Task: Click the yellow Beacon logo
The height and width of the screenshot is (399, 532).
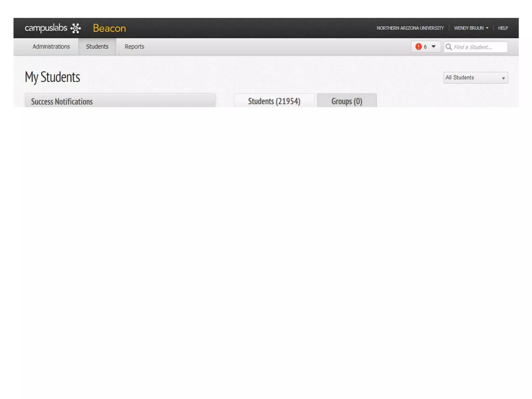Action: pyautogui.click(x=109, y=28)
